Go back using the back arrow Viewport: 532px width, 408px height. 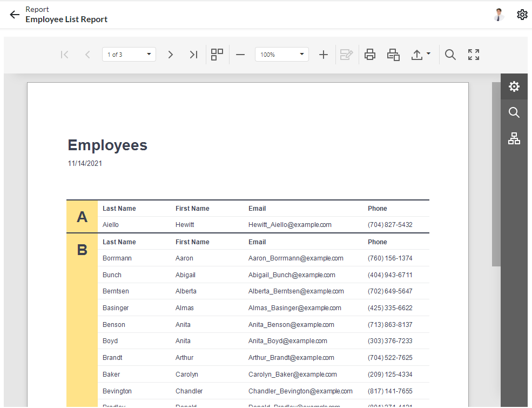14,15
